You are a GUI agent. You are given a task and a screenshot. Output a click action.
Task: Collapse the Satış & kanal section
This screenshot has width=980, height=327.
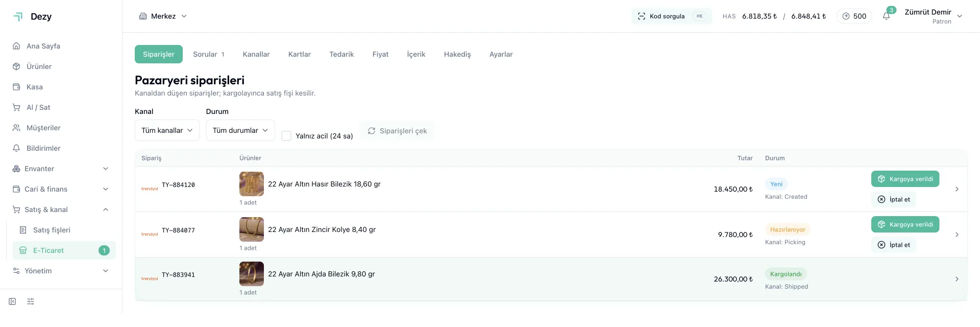61,209
